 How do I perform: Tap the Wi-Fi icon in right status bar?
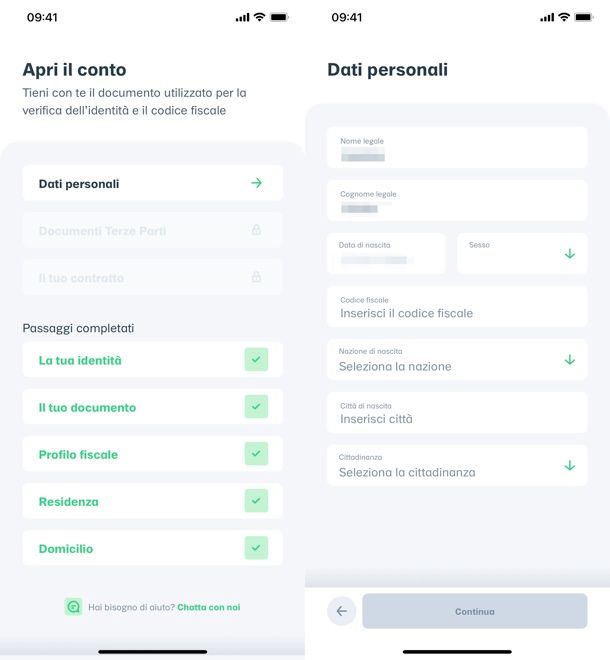click(564, 17)
